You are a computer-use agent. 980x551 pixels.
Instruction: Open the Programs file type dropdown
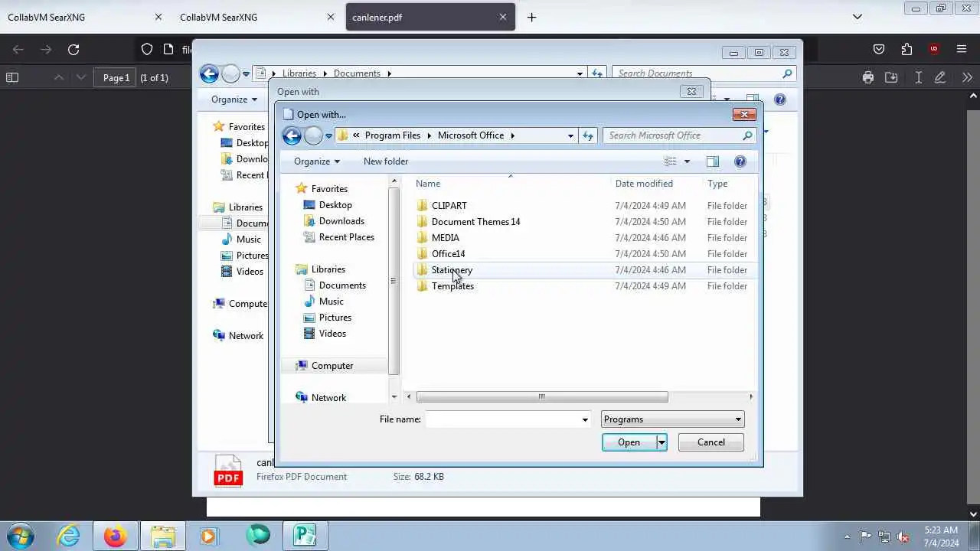[x=672, y=419]
